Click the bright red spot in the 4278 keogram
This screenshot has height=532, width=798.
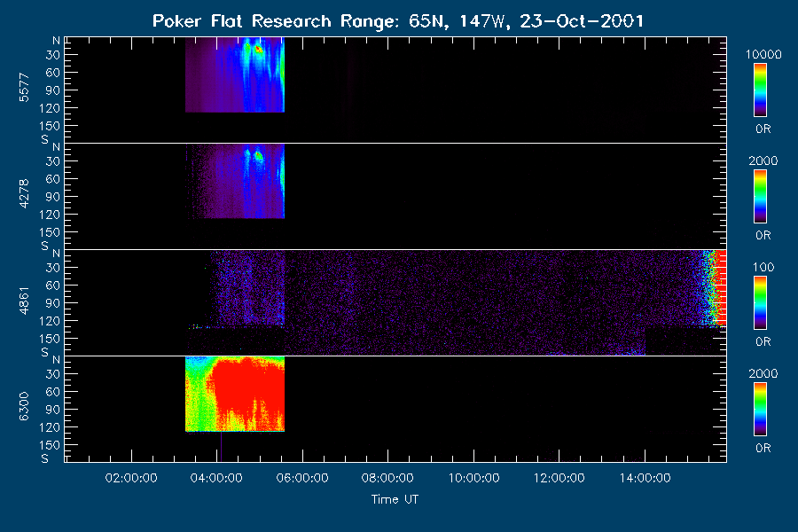coord(259,155)
